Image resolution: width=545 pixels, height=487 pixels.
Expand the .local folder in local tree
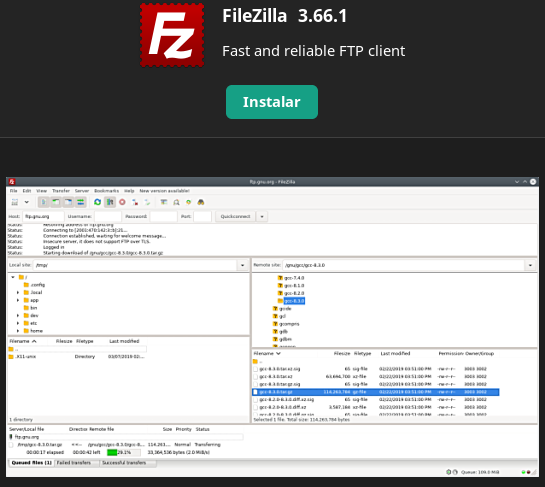pos(18,292)
